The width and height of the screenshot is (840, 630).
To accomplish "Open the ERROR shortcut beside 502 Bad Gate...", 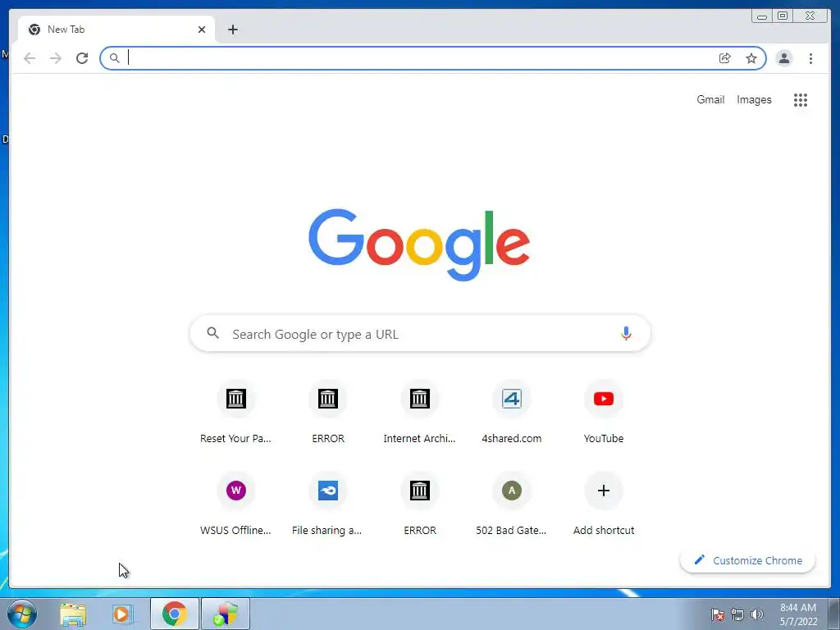I will [x=419, y=504].
